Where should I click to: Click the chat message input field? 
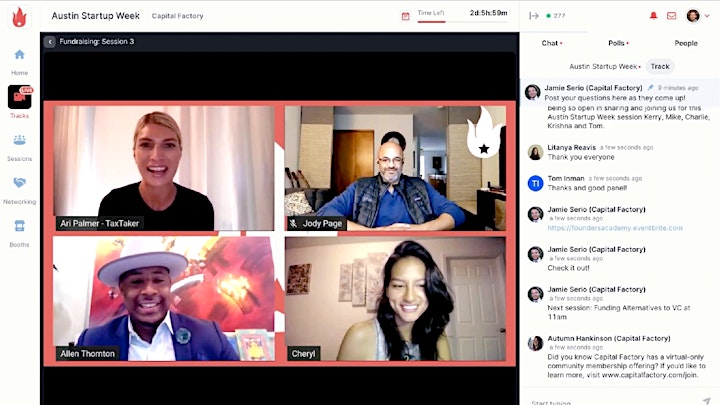613,401
